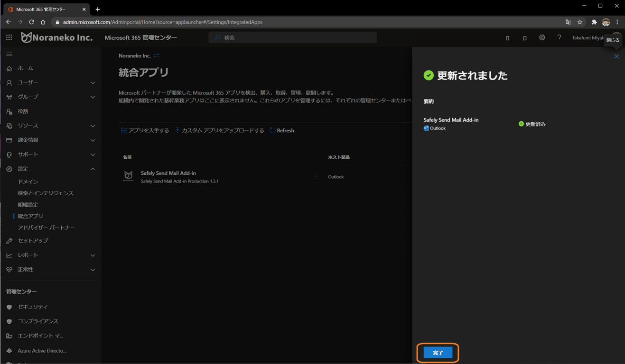This screenshot has width=625, height=364.
Task: Click the browser home icon
Action: 43,22
